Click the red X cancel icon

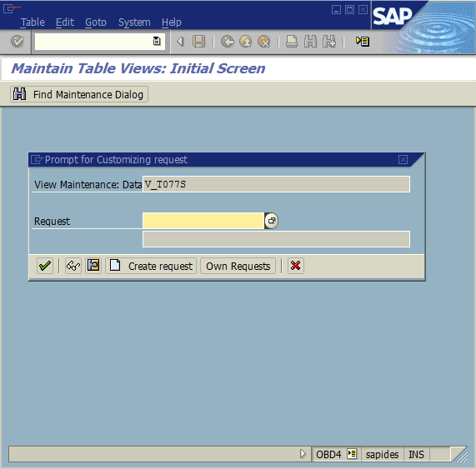[296, 266]
